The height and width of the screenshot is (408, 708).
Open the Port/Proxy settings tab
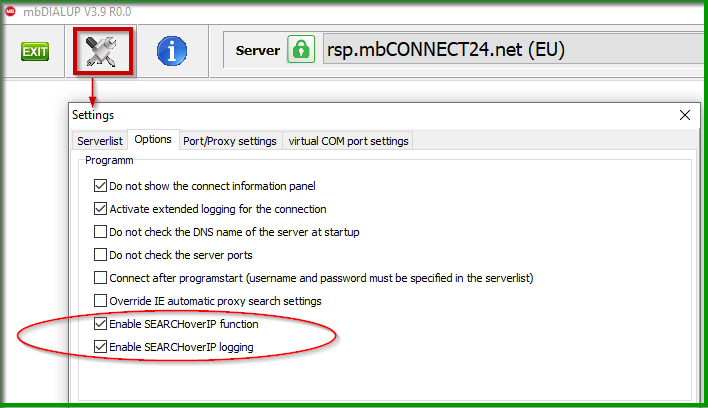point(230,141)
